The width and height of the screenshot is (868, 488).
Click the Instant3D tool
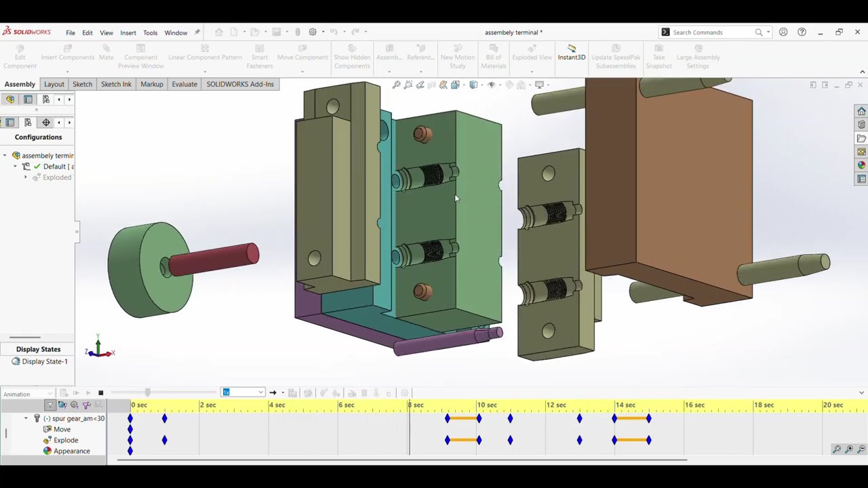click(571, 53)
